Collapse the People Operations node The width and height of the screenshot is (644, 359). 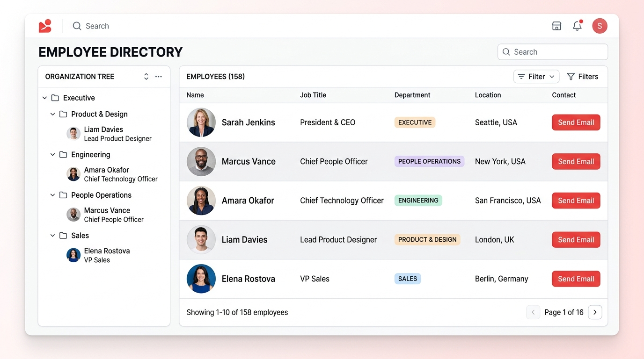tap(52, 195)
